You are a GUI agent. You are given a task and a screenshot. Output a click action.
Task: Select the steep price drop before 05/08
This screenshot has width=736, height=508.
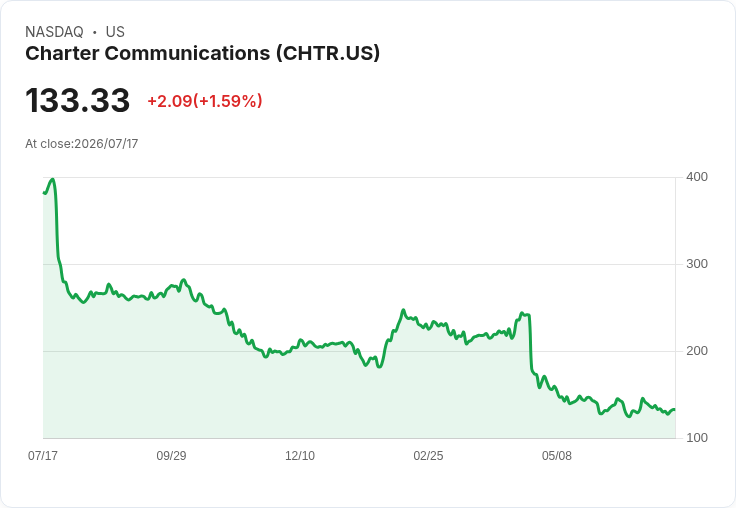(x=530, y=343)
